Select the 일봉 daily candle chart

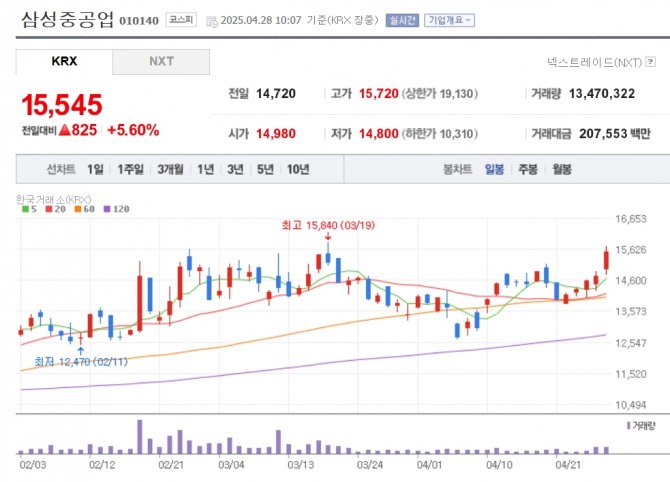pyautogui.click(x=494, y=170)
